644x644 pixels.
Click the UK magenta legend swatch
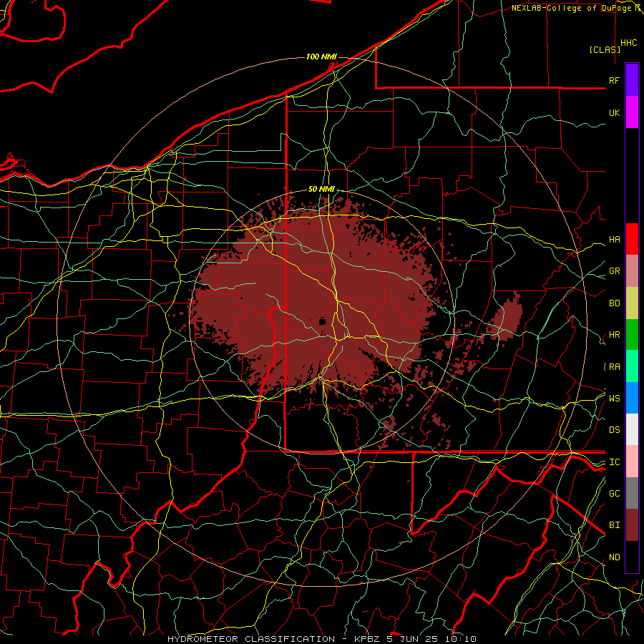[x=632, y=112]
